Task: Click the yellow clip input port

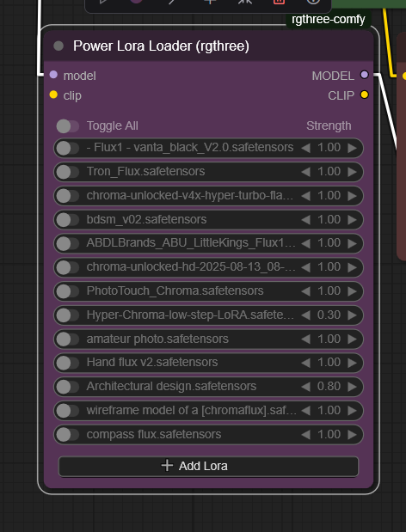Action: [x=53, y=95]
